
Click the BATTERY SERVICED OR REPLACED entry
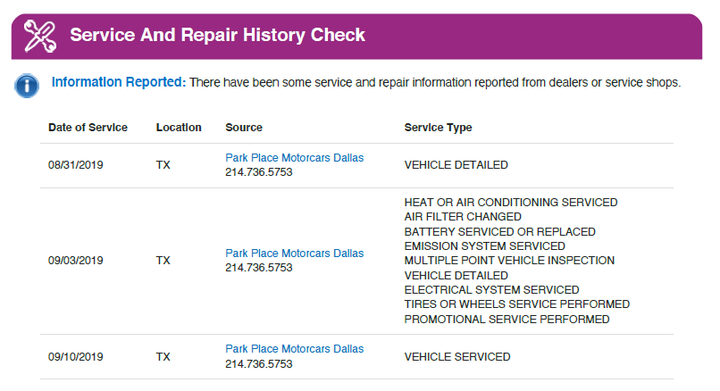(x=500, y=232)
